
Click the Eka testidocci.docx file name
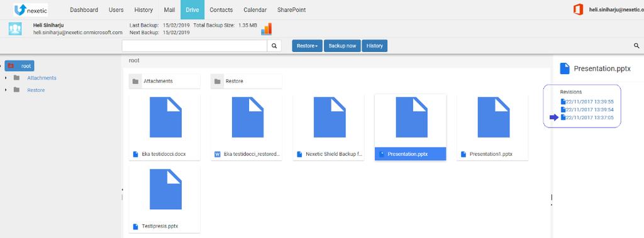164,154
